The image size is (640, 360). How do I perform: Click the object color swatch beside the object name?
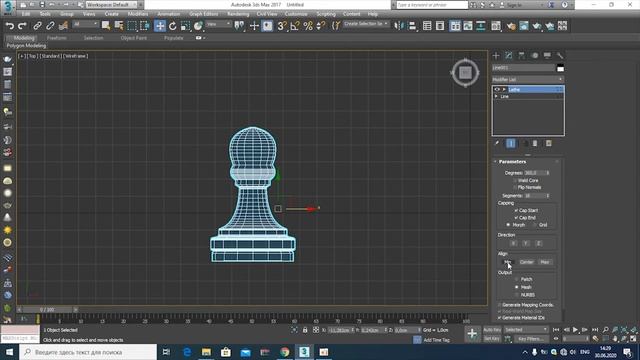(x=560, y=68)
